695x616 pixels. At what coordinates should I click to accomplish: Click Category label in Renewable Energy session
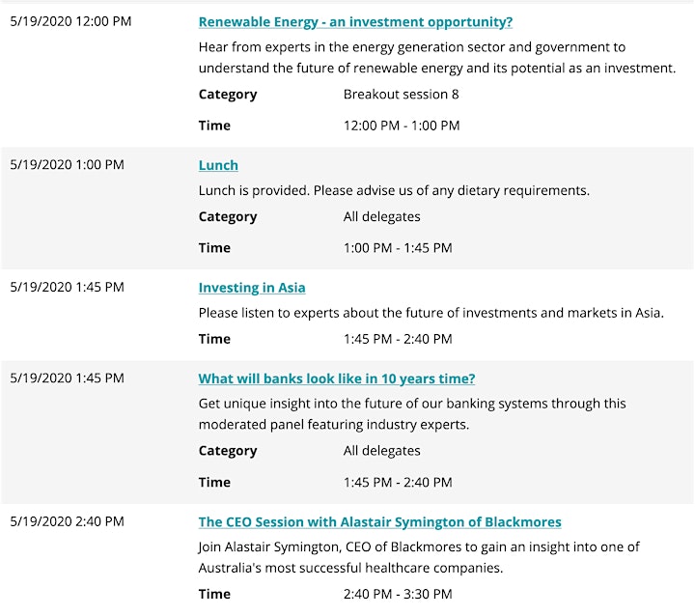click(228, 94)
